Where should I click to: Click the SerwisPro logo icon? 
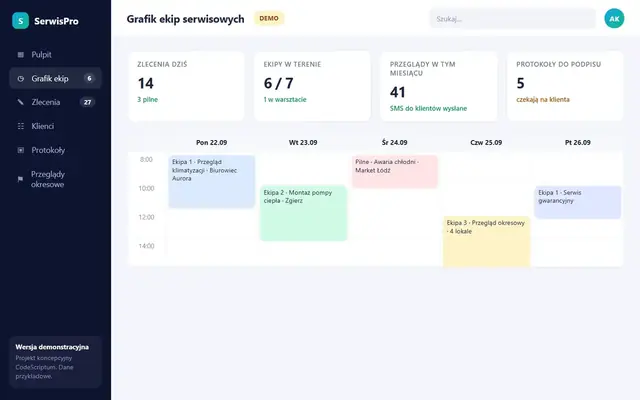click(20, 20)
